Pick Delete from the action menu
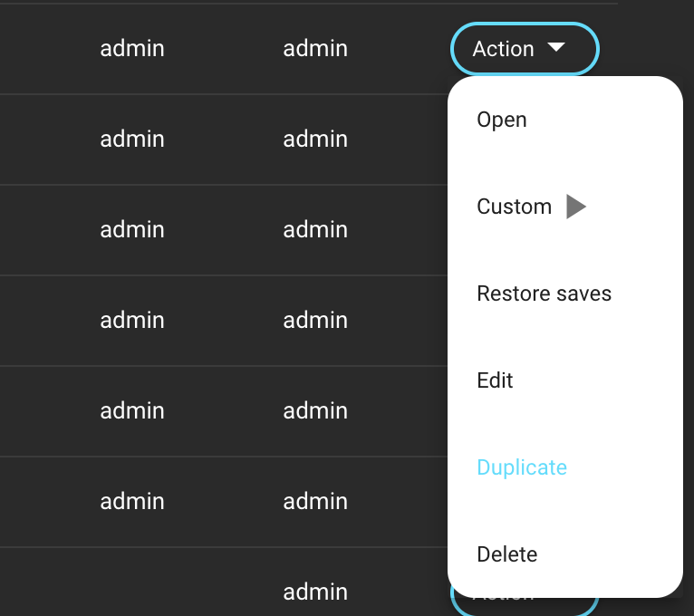Viewport: 694px width, 616px height. click(507, 554)
